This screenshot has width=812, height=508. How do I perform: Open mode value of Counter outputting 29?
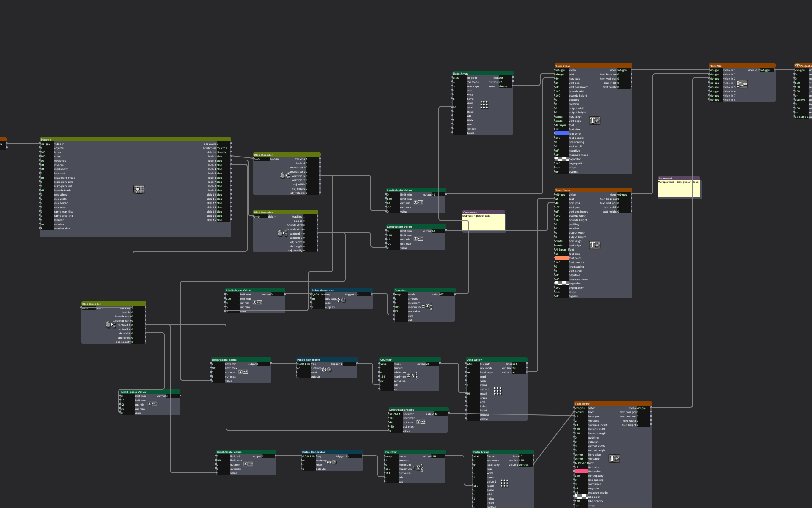[x=387, y=364]
